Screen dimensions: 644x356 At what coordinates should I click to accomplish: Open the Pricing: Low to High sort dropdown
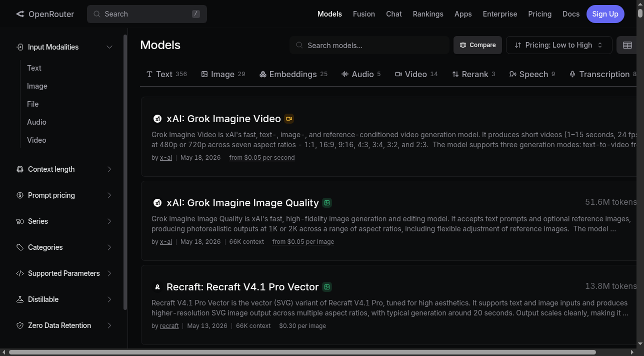(x=559, y=45)
